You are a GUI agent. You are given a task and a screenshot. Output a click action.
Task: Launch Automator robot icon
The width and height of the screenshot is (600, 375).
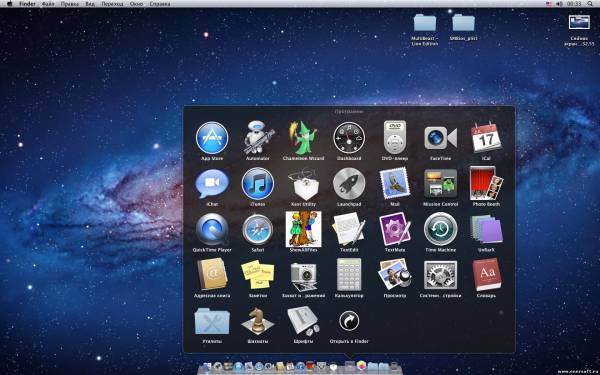258,138
